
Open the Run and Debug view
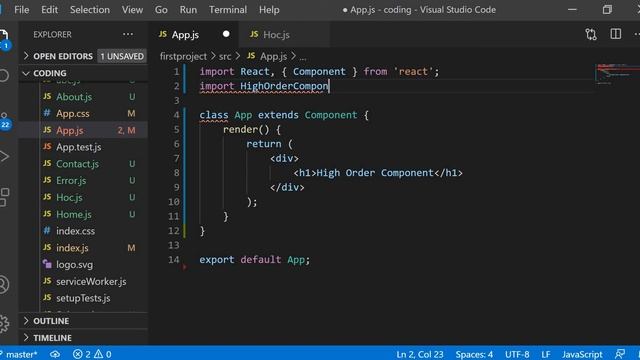pyautogui.click(x=4, y=156)
